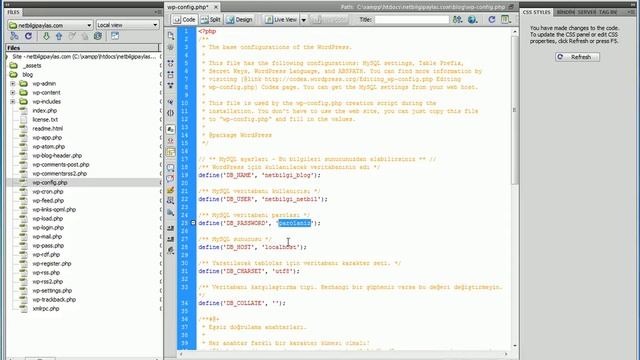This screenshot has width=640, height=360.
Task: Toggle Highlight Invalid Code
Action: pos(171,141)
